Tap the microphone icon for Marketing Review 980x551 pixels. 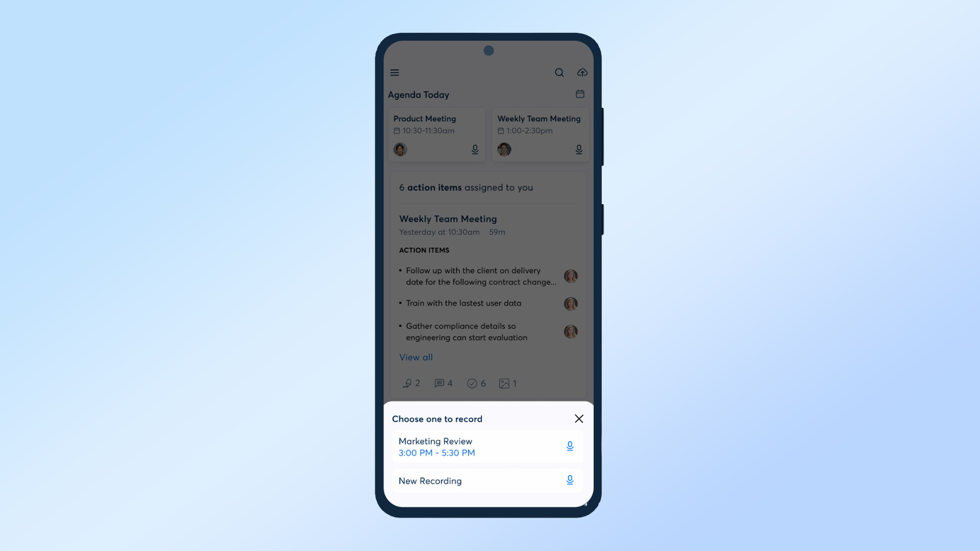point(570,446)
